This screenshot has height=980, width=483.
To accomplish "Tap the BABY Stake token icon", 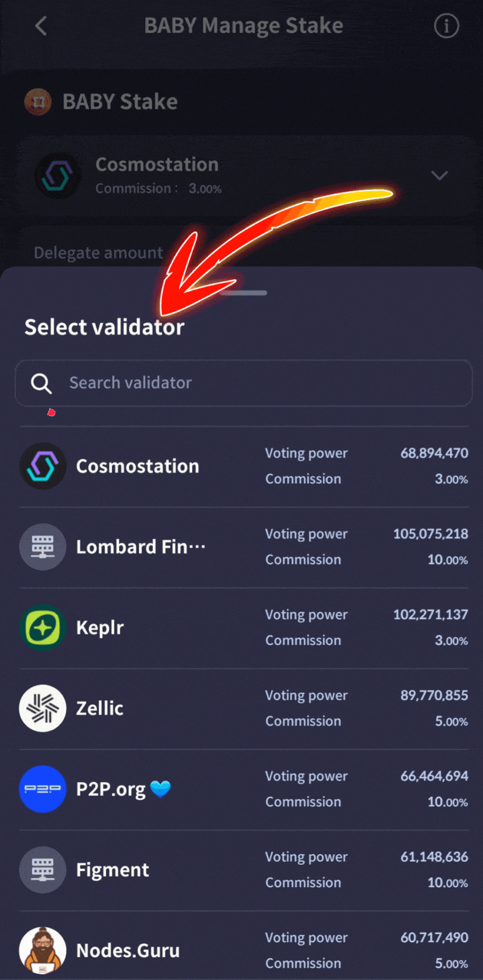I will pyautogui.click(x=38, y=101).
